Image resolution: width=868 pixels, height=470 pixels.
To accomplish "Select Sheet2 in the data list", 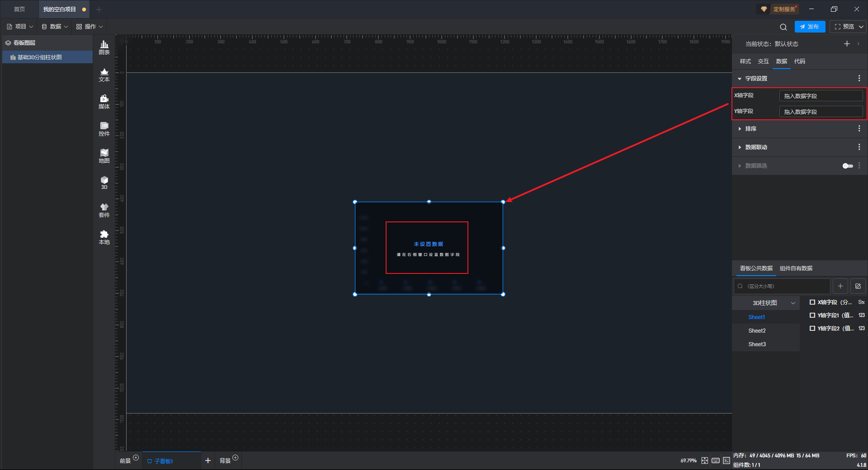I will [x=757, y=331].
